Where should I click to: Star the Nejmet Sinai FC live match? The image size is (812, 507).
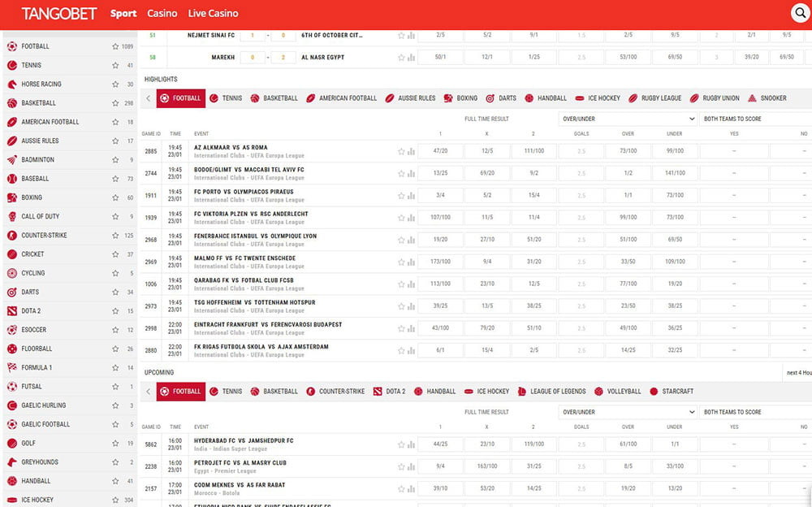401,35
